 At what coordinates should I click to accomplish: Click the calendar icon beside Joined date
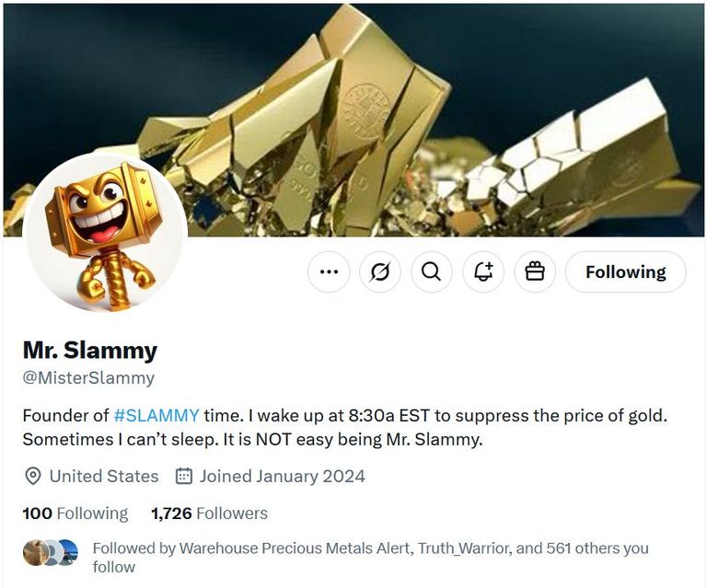pos(184,476)
